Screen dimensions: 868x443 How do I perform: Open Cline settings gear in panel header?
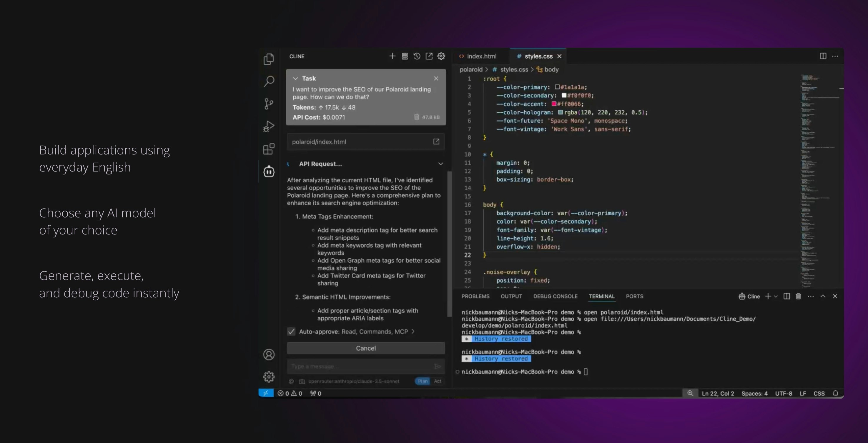point(441,56)
